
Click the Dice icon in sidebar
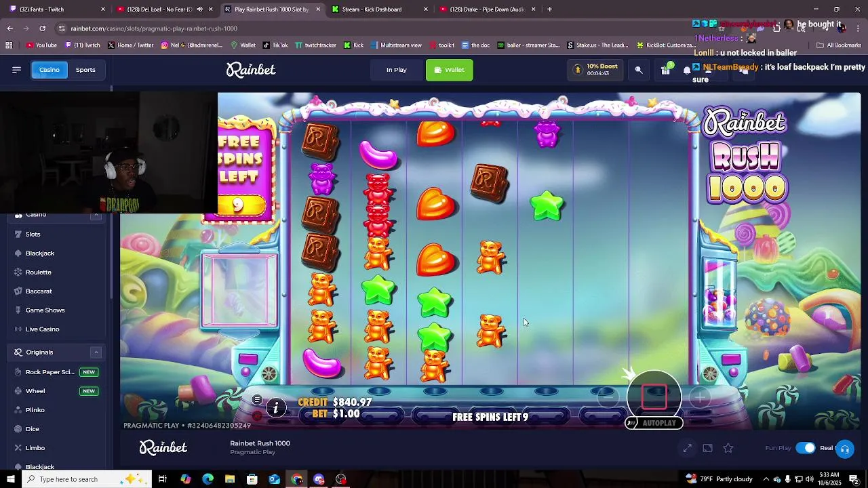pyautogui.click(x=18, y=428)
